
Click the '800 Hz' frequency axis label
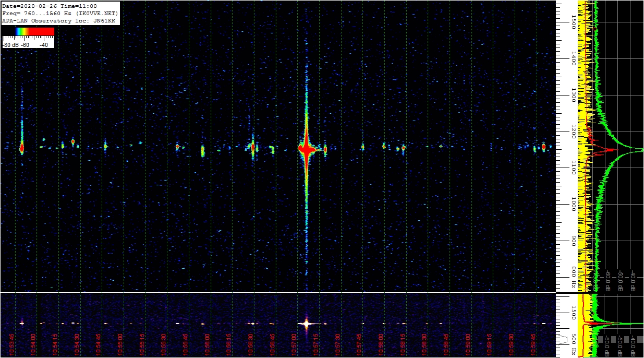pyautogui.click(x=574, y=278)
